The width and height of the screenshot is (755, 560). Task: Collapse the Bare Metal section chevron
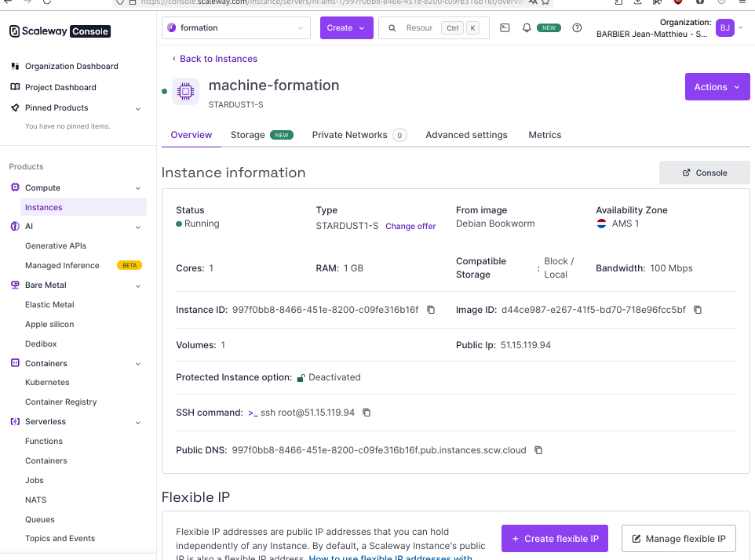pyautogui.click(x=138, y=285)
